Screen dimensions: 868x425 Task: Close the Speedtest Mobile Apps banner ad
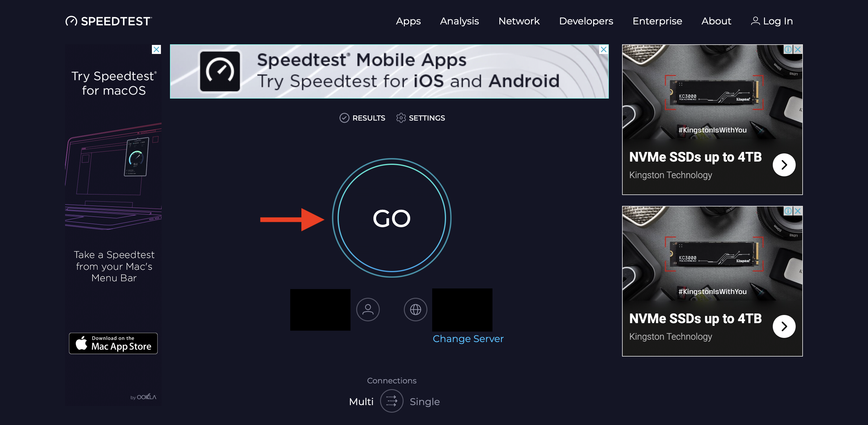pos(603,49)
